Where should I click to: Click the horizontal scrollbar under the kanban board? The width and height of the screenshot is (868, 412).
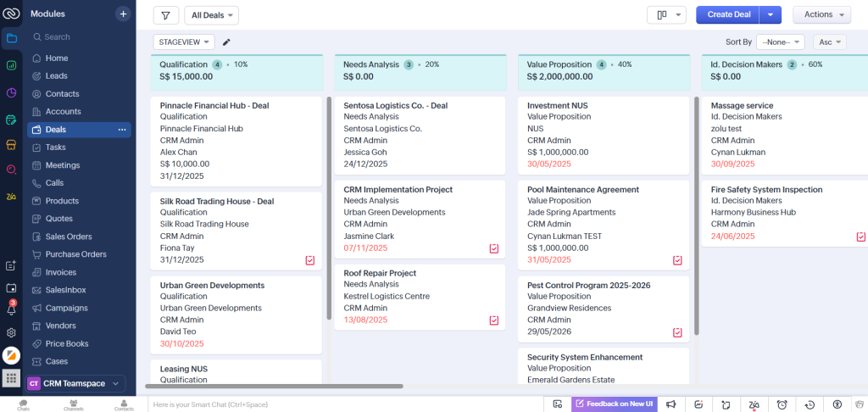tap(274, 387)
